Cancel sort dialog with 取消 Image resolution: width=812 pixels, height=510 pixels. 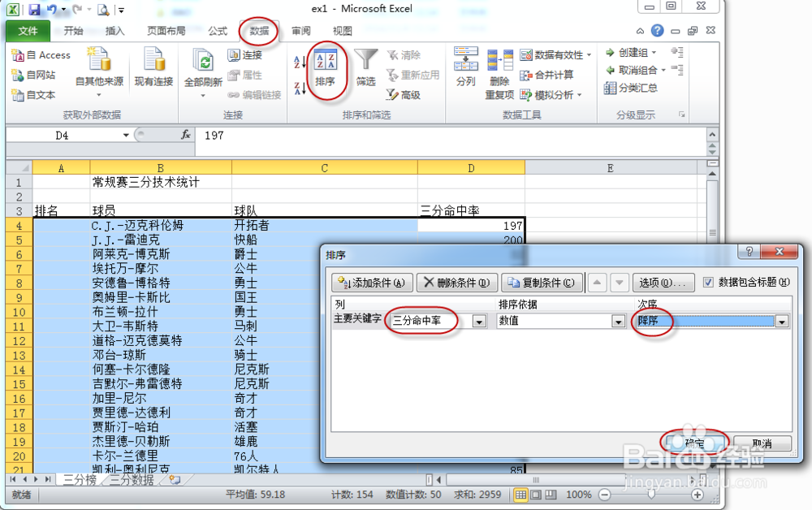coord(762,443)
